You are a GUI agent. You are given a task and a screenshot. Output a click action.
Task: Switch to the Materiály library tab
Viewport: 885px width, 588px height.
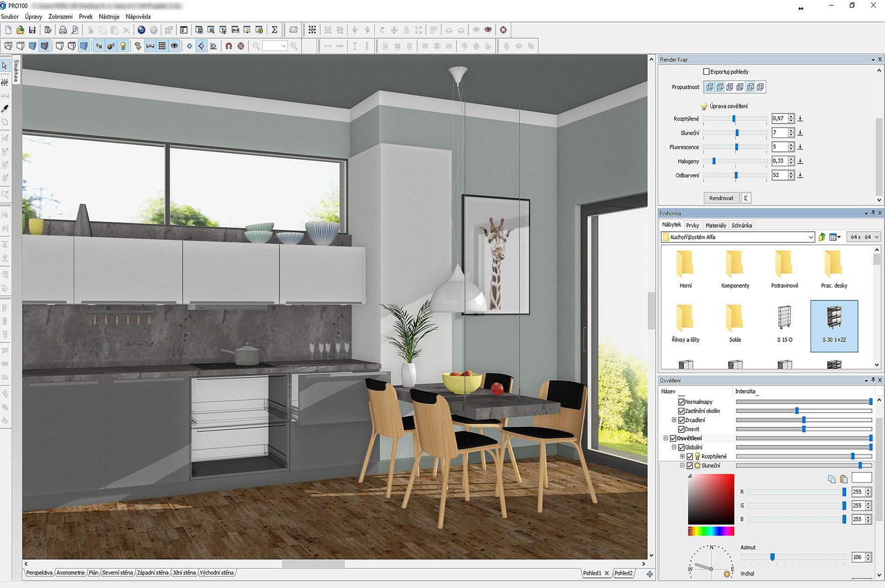coord(715,226)
